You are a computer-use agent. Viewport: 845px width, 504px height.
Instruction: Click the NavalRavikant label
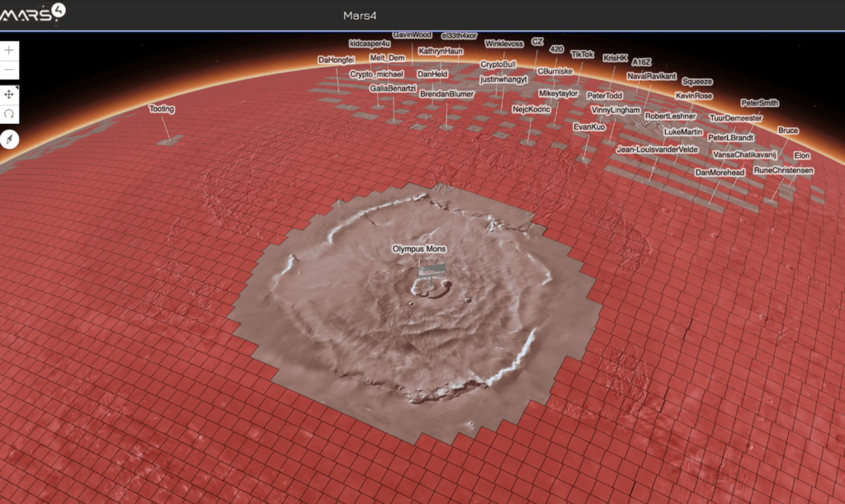click(651, 76)
